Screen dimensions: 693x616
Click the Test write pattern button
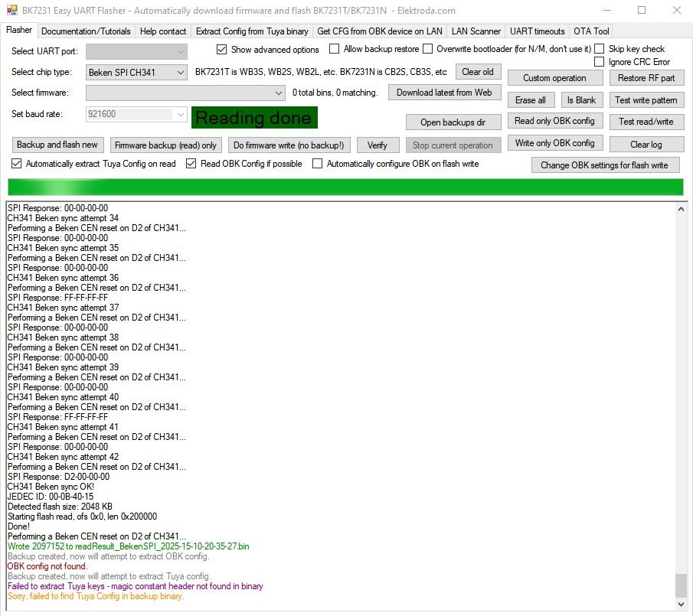[x=646, y=99]
